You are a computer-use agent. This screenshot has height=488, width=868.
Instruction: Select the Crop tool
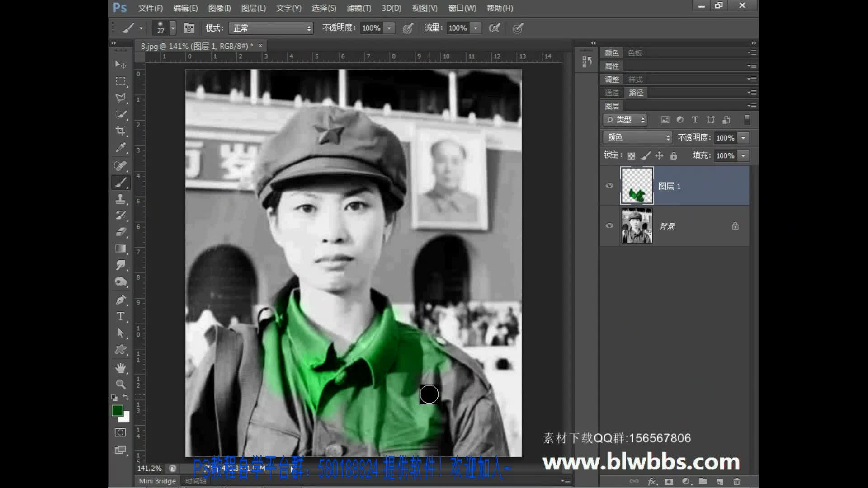click(120, 131)
